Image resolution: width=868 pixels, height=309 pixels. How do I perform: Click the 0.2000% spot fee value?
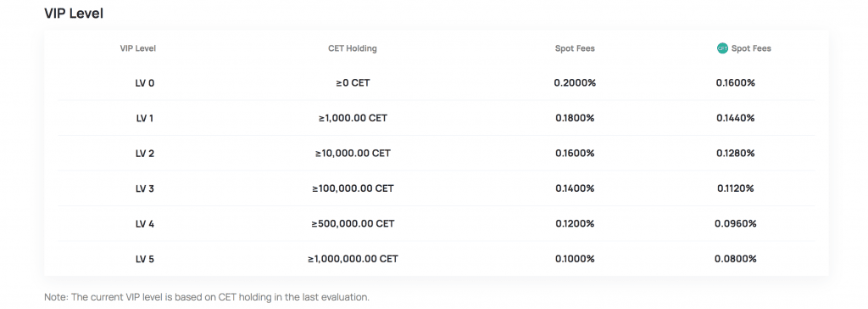[575, 83]
